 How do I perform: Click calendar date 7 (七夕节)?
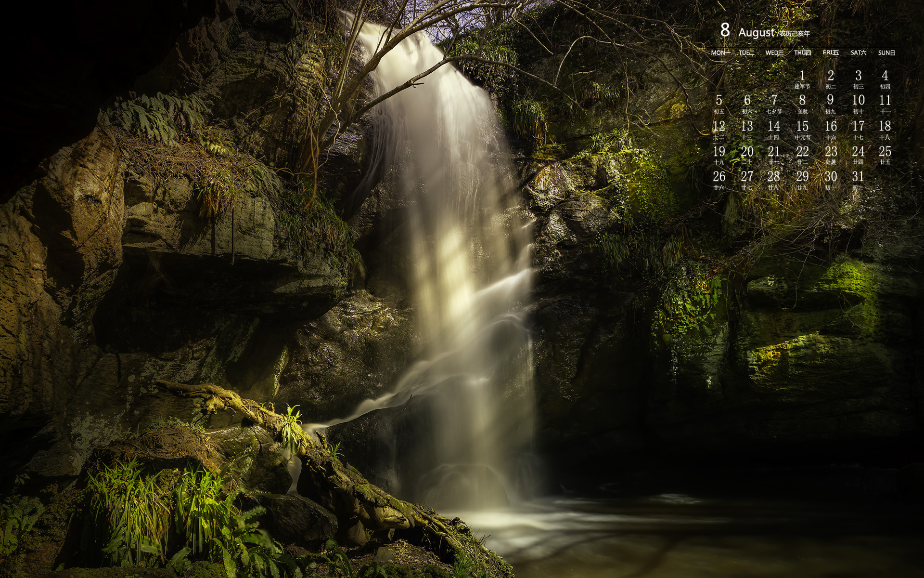[774, 101]
